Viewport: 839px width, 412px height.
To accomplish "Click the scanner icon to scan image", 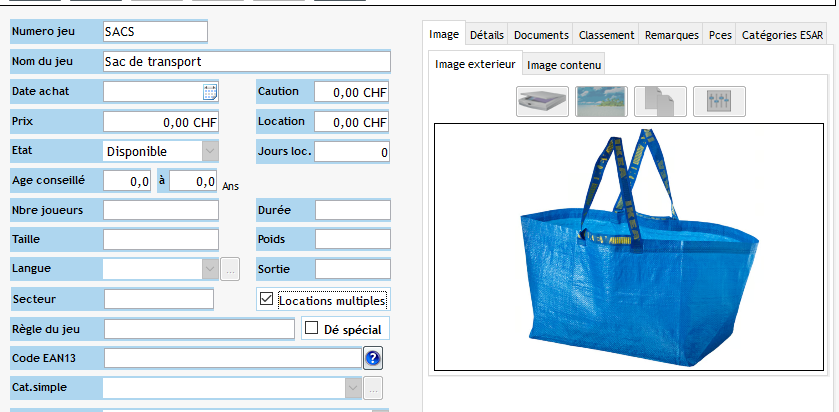I will [x=542, y=102].
